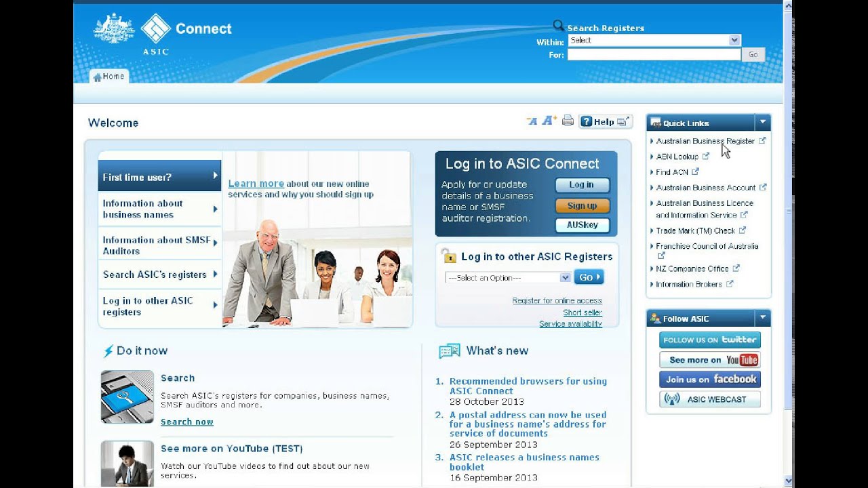The image size is (868, 488).
Task: Click the Go button beside the search field
Action: tap(753, 55)
